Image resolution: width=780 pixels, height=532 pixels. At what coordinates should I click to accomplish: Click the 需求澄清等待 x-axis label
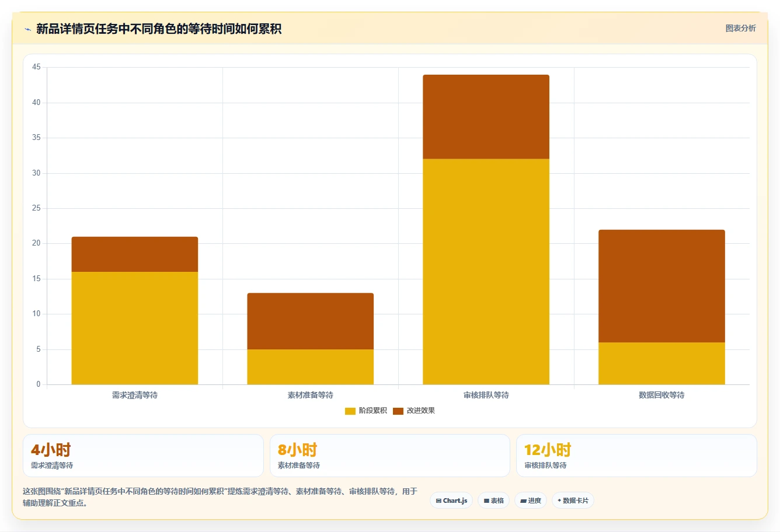coord(135,395)
